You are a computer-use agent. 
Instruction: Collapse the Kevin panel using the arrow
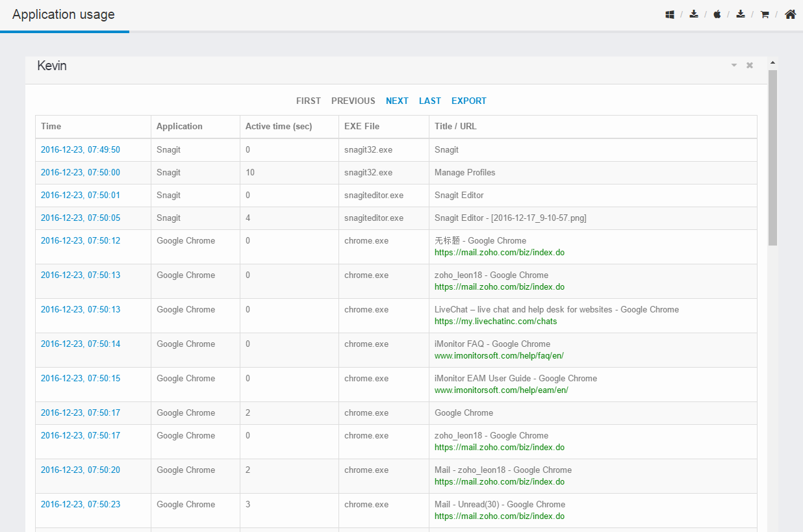click(x=734, y=66)
